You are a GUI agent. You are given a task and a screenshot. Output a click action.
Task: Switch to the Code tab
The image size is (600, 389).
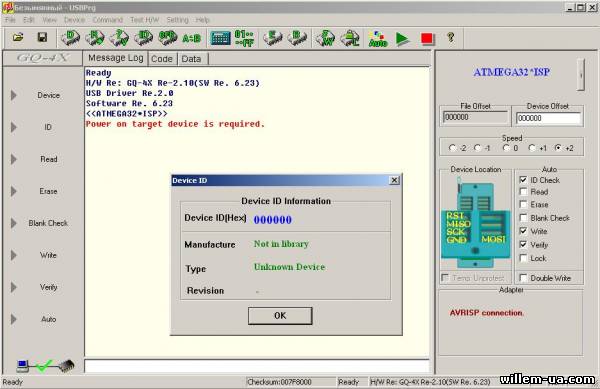pos(162,59)
